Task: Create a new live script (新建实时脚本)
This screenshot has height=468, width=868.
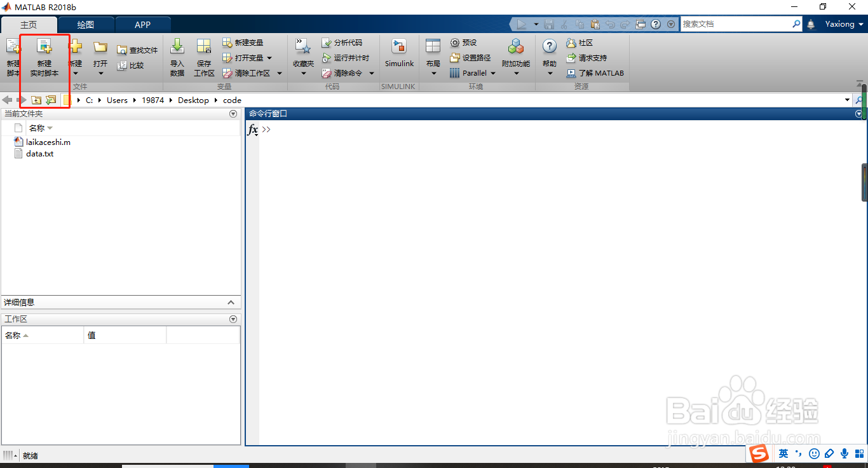Action: tap(44, 57)
